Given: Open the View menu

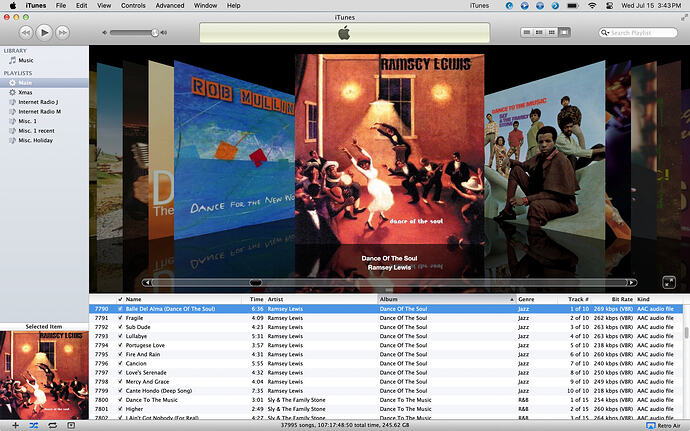Looking at the screenshot, I should [104, 5].
